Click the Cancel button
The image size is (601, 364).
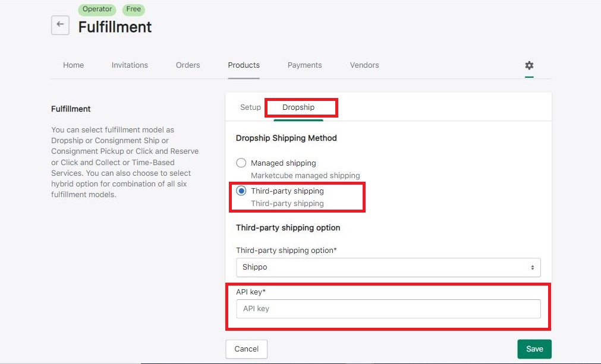247,349
